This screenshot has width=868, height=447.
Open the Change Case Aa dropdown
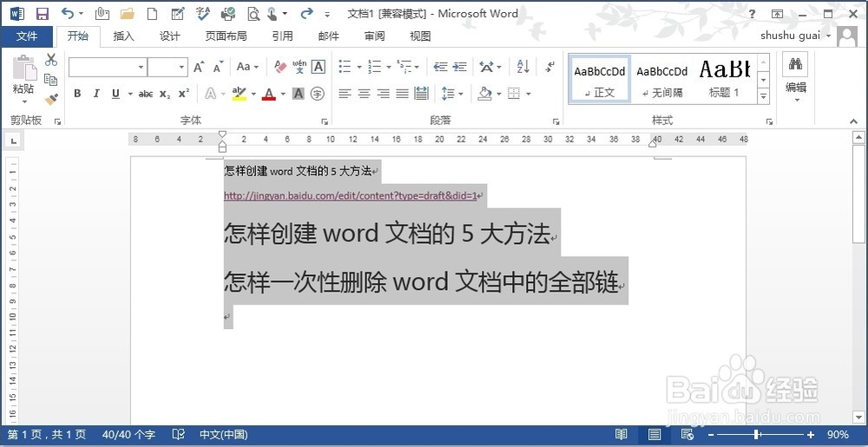pos(247,67)
